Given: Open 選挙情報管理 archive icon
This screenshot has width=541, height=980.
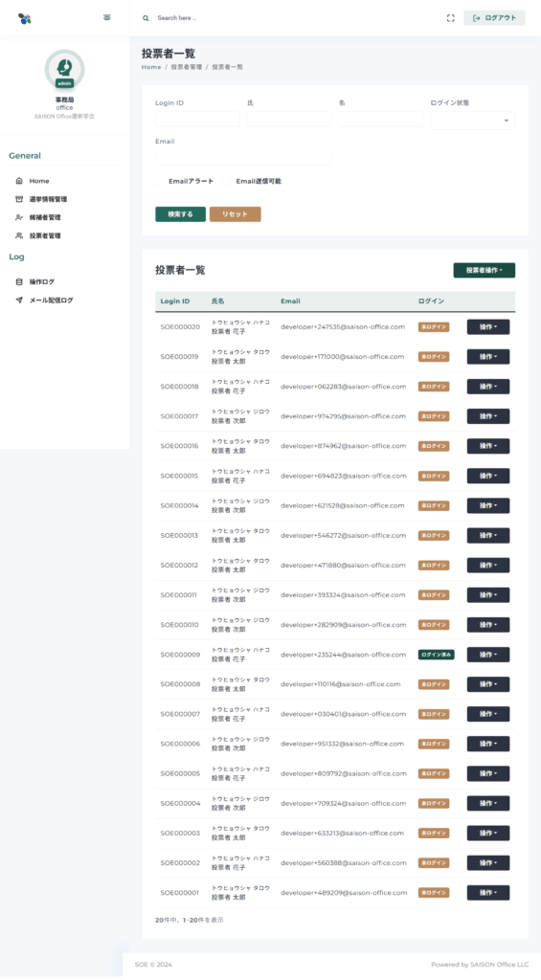Looking at the screenshot, I should 19,199.
